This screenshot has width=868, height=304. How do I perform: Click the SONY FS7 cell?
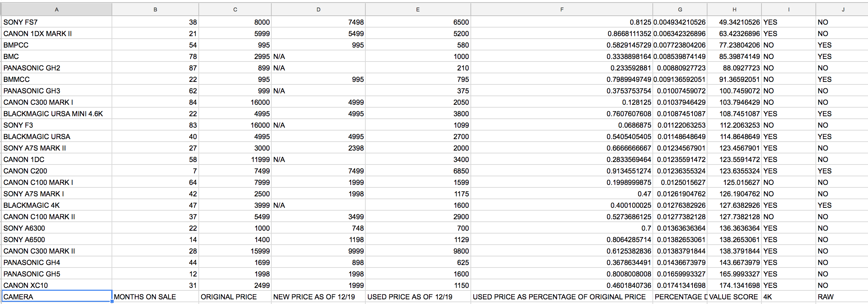(56, 22)
